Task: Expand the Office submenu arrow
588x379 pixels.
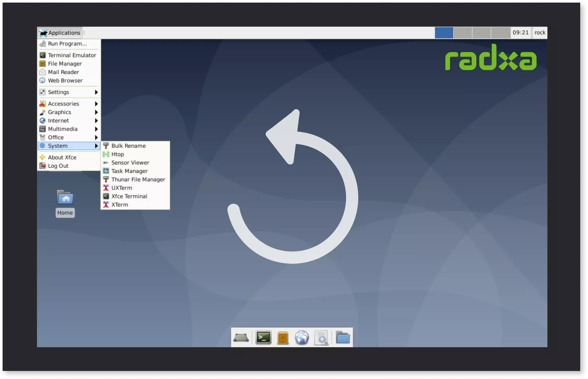Action: [96, 138]
